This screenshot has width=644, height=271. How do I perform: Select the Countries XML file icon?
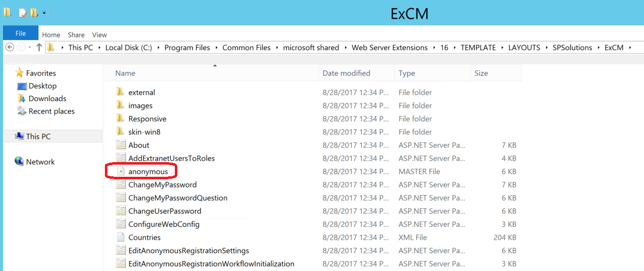click(x=121, y=237)
